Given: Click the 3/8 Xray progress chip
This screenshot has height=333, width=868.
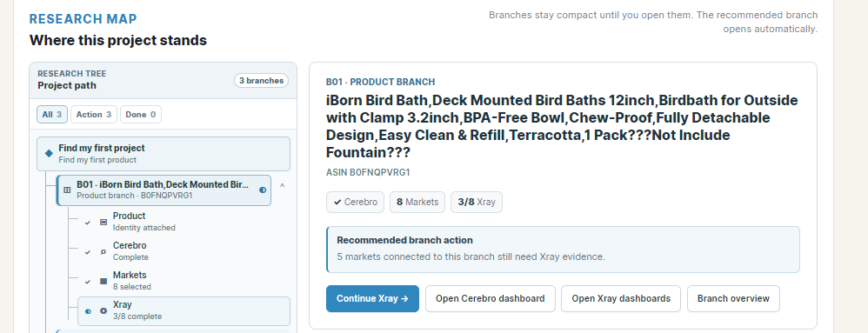Looking at the screenshot, I should point(477,202).
